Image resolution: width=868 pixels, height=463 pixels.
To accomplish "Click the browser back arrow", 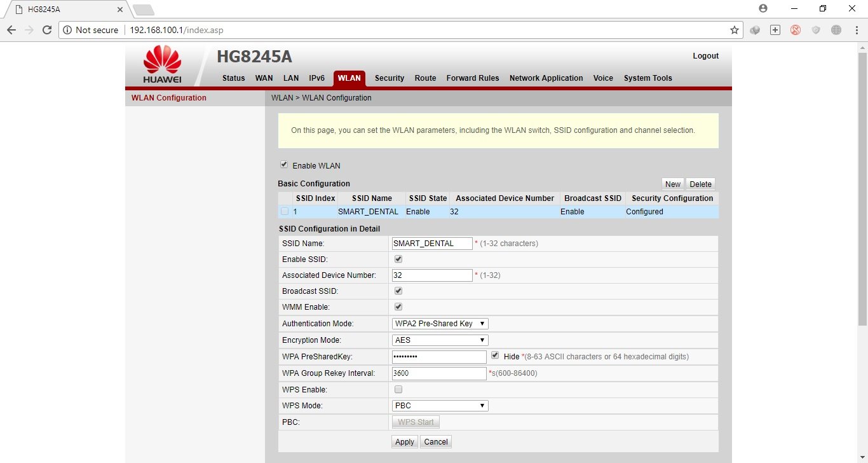I will click(x=11, y=30).
